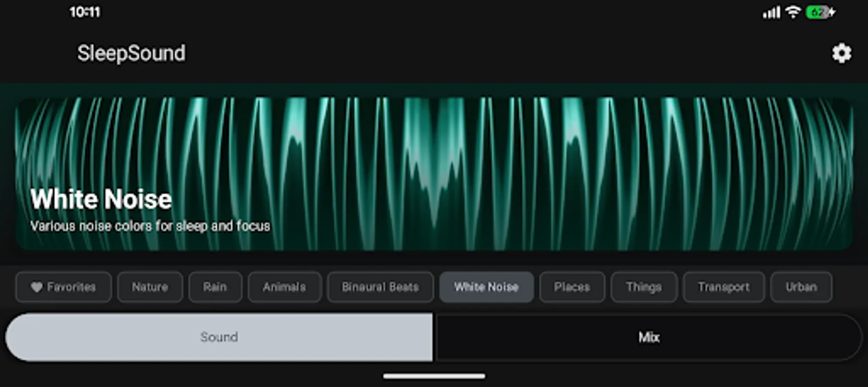Select the Animals category chip
Screen dimensions: 868x387
tap(284, 287)
